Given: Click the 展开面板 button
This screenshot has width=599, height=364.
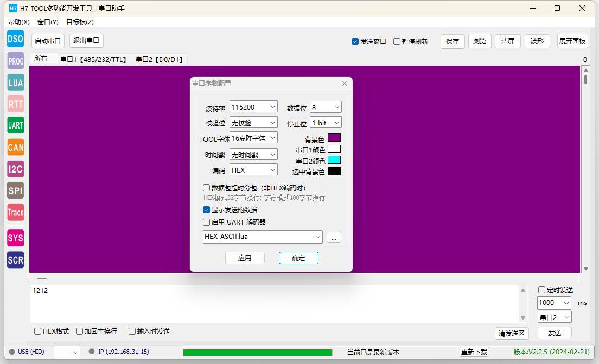Looking at the screenshot, I should (x=572, y=41).
